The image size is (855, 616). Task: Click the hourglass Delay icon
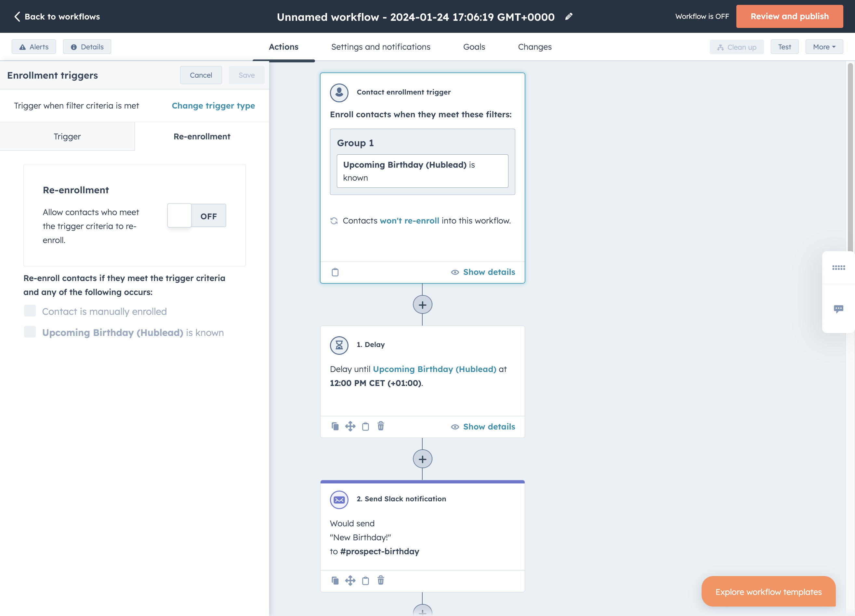click(339, 345)
